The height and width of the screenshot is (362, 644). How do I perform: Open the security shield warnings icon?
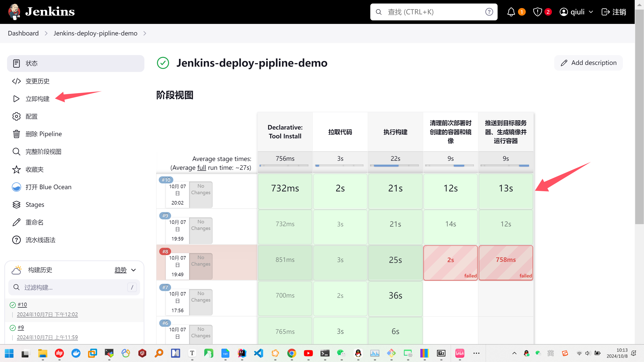coord(537,12)
